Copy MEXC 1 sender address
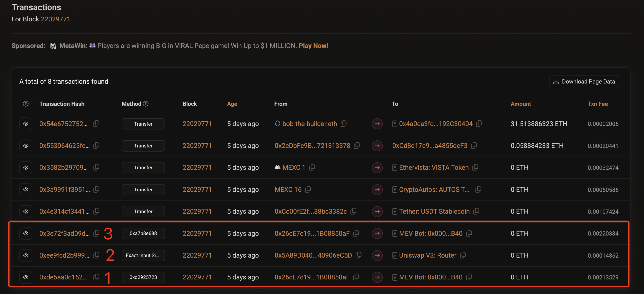 (x=312, y=167)
